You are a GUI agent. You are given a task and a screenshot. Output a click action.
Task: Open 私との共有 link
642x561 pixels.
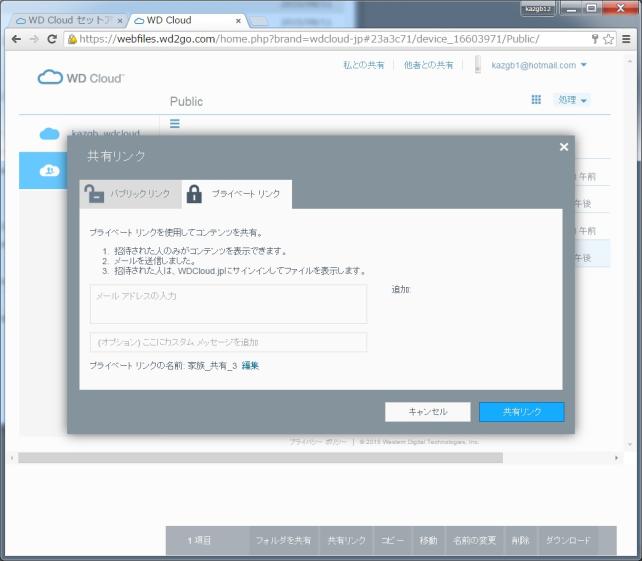coord(364,65)
